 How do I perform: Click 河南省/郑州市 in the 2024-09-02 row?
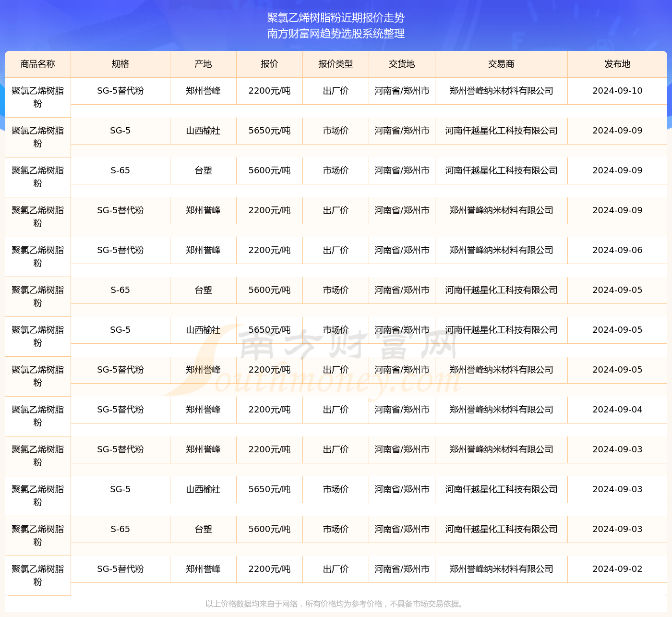[x=402, y=569]
